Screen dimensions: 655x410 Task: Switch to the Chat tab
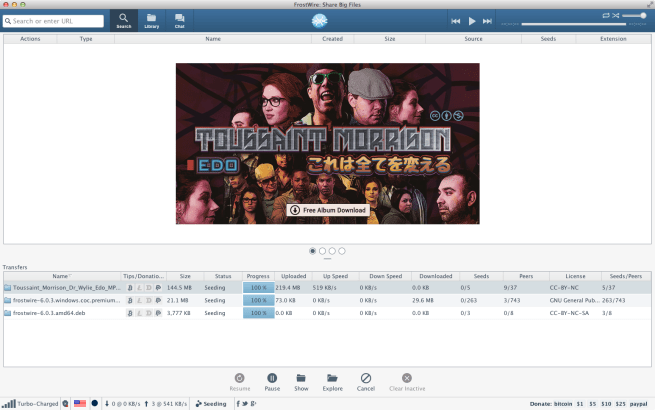tap(179, 20)
